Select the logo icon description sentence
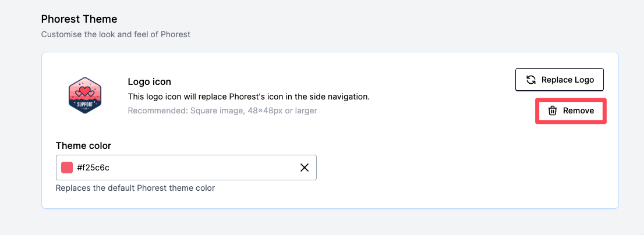This screenshot has width=644, height=235. point(249,97)
